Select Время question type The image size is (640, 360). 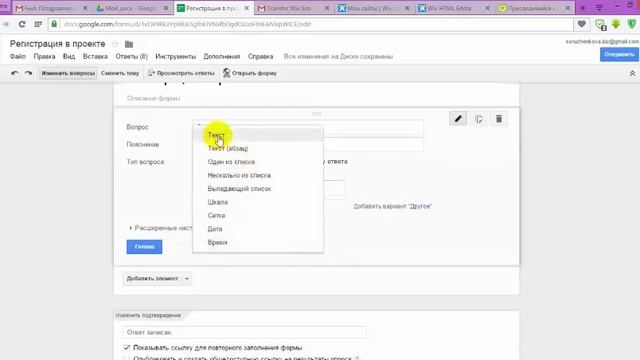point(258,242)
